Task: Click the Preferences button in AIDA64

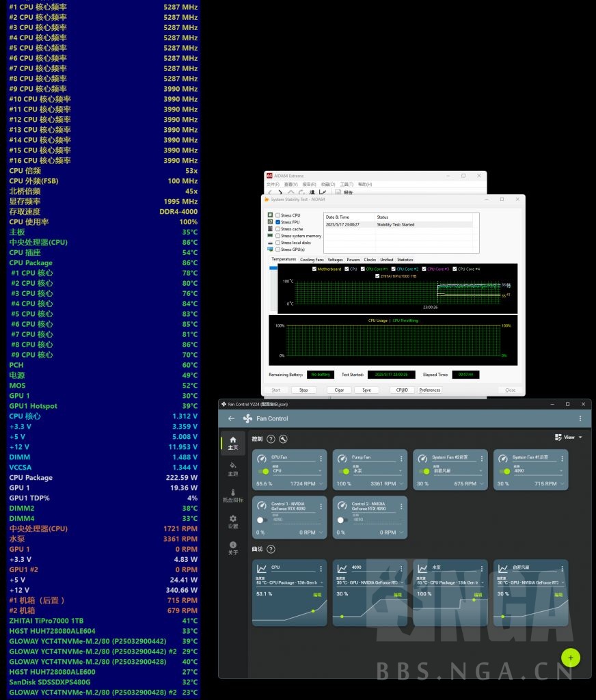Action: [429, 390]
